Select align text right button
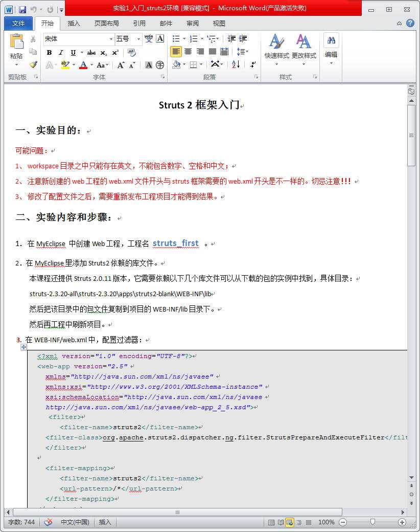 [x=200, y=52]
